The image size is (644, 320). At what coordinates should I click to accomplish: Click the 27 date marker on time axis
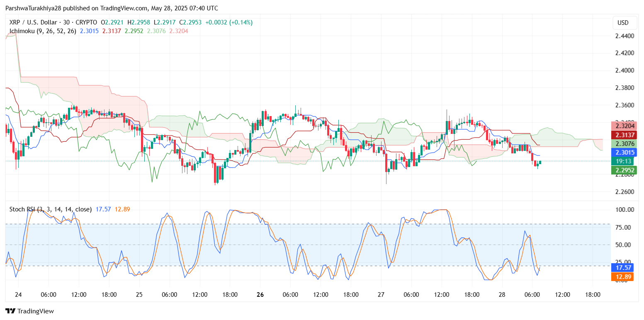[381, 295]
